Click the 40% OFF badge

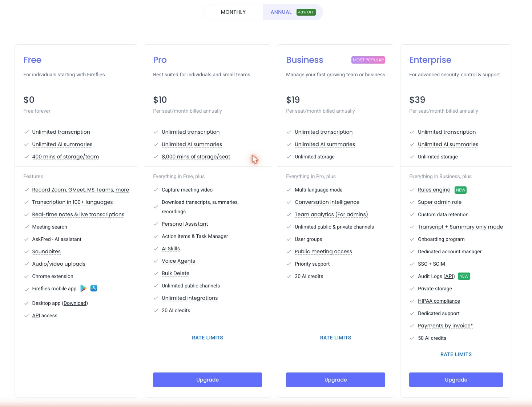point(306,12)
